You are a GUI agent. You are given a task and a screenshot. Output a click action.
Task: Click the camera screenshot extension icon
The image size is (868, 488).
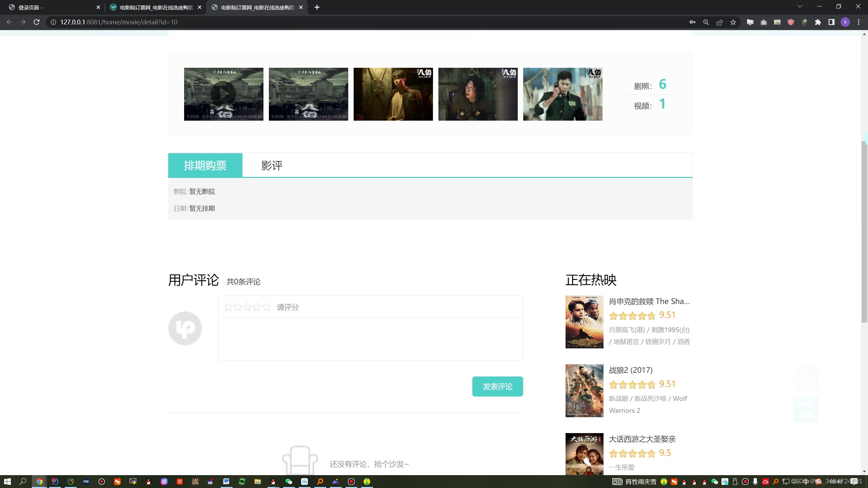tap(764, 22)
